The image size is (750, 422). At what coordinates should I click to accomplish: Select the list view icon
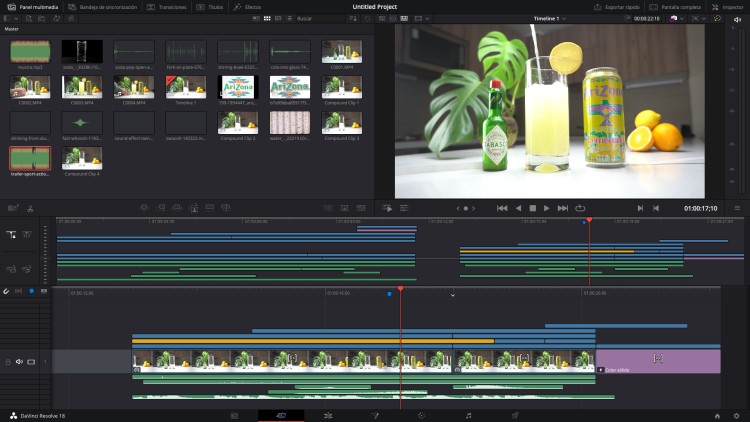(289, 18)
